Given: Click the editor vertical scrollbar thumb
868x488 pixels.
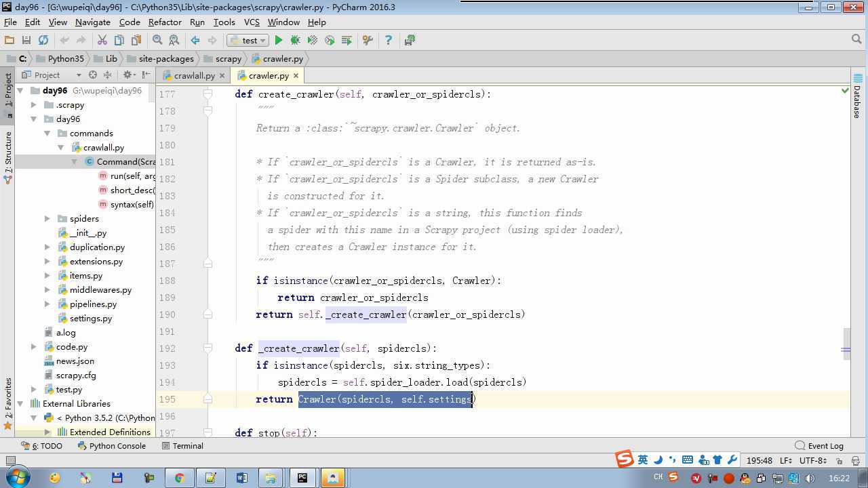Looking at the screenshot, I should coord(846,344).
